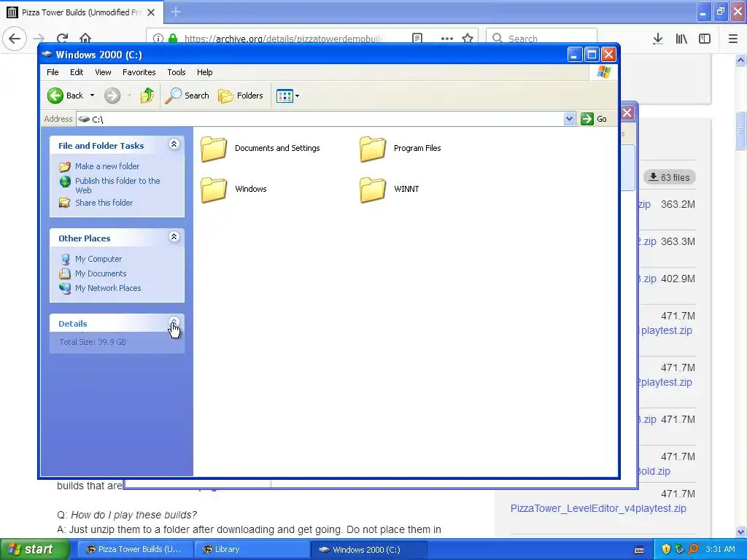This screenshot has height=560, width=747.
Task: Open the Help menu
Action: (205, 72)
